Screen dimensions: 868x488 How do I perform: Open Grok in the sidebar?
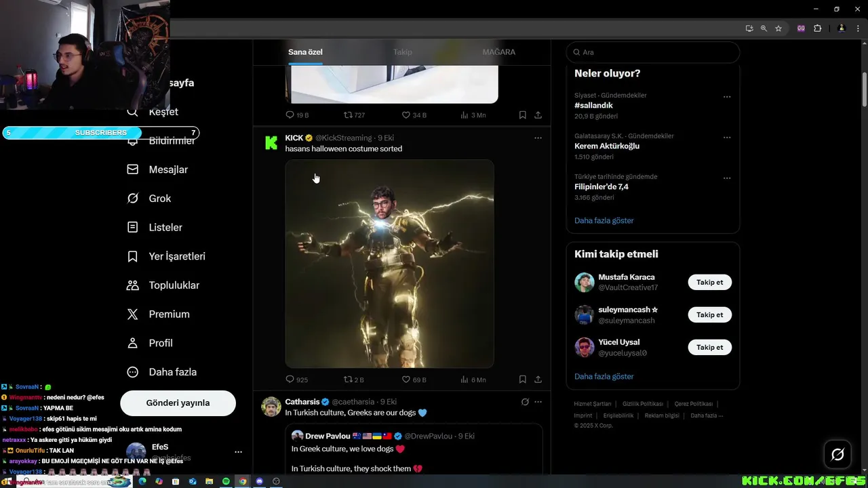[149, 199]
